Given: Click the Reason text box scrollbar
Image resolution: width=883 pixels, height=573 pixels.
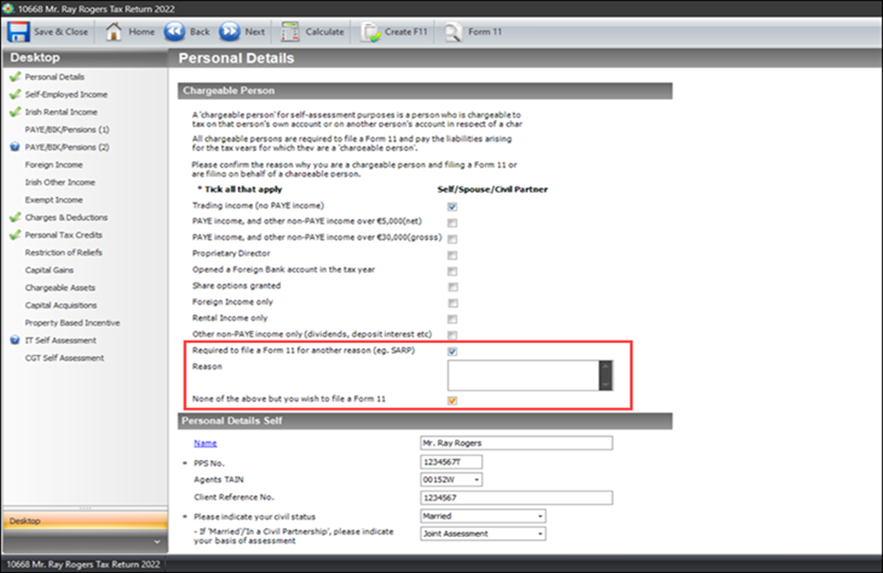Looking at the screenshot, I should tap(604, 375).
